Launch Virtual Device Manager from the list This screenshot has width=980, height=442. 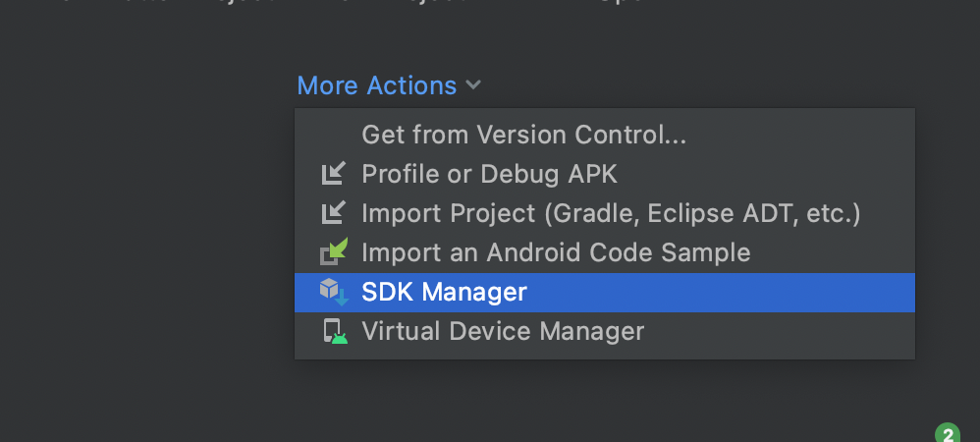pos(604,331)
